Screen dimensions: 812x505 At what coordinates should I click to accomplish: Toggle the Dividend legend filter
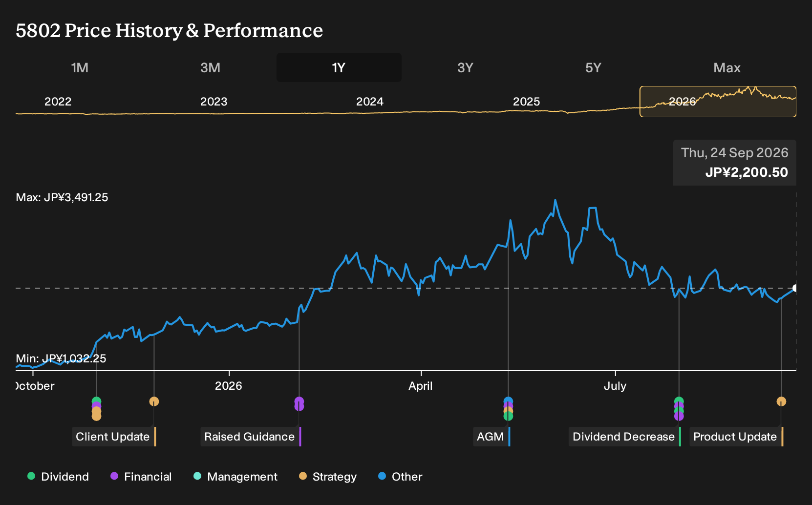[58, 477]
